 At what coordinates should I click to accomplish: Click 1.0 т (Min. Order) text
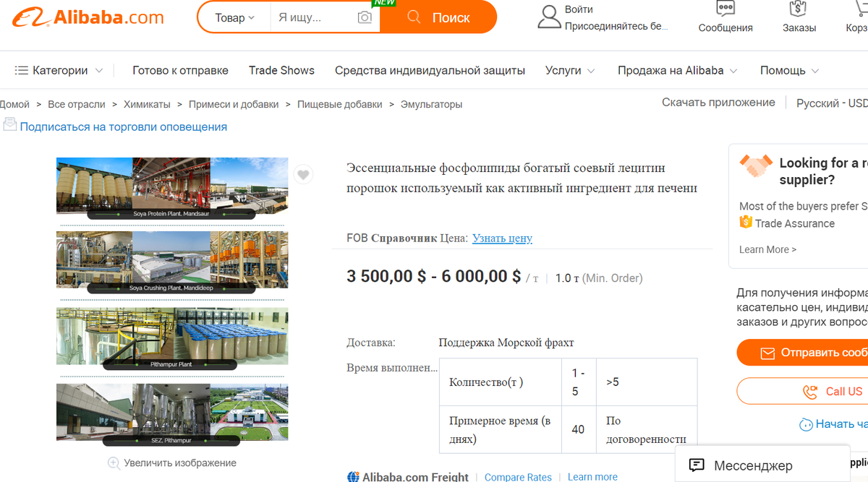[x=599, y=278]
